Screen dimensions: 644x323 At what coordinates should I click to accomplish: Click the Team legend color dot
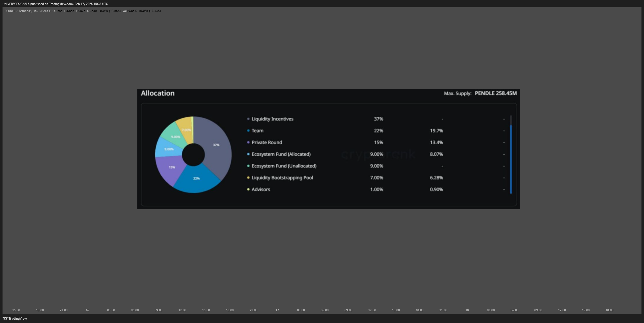248,130
